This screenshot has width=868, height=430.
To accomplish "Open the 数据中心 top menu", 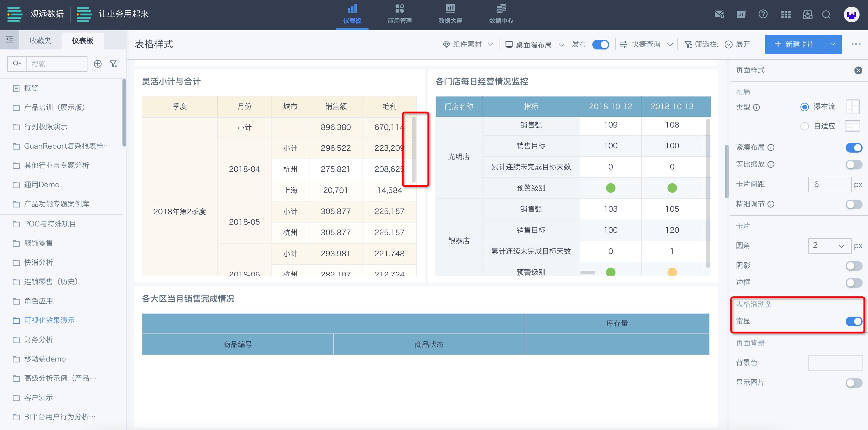I will point(501,14).
